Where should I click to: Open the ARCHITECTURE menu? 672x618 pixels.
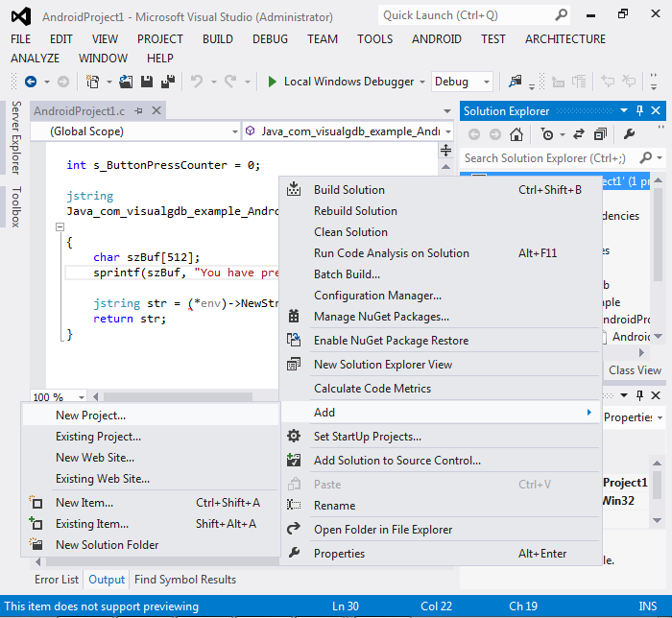point(564,39)
